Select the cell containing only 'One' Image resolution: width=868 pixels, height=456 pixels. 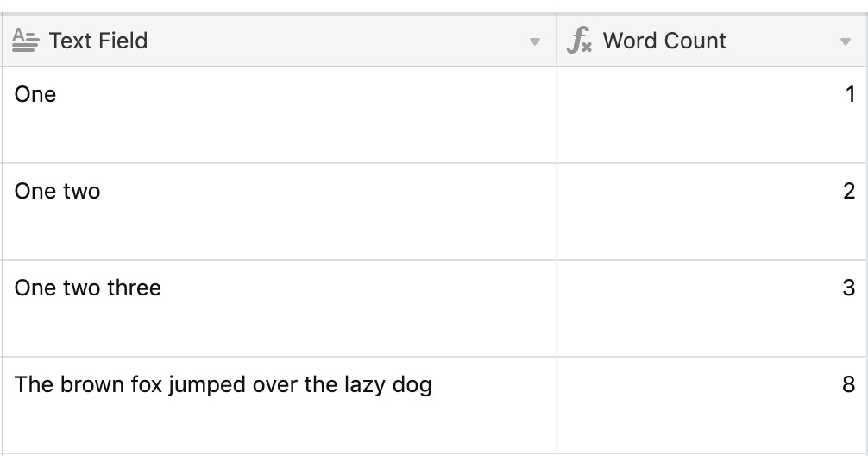click(280, 115)
